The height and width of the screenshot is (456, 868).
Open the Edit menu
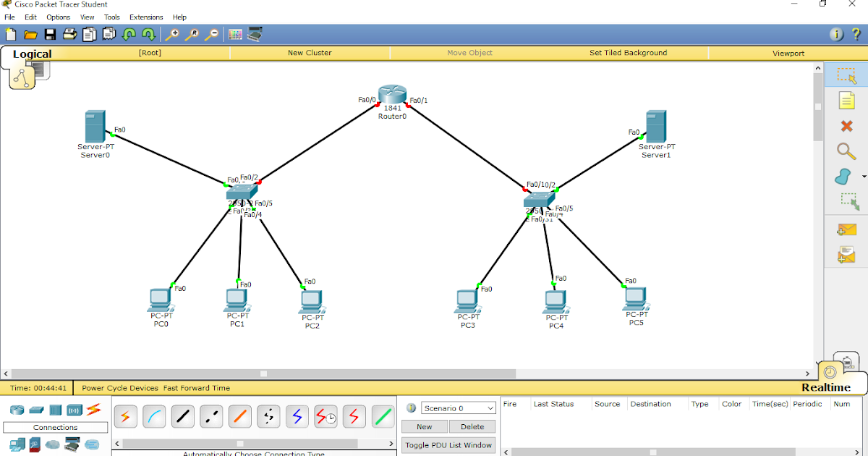[30, 17]
